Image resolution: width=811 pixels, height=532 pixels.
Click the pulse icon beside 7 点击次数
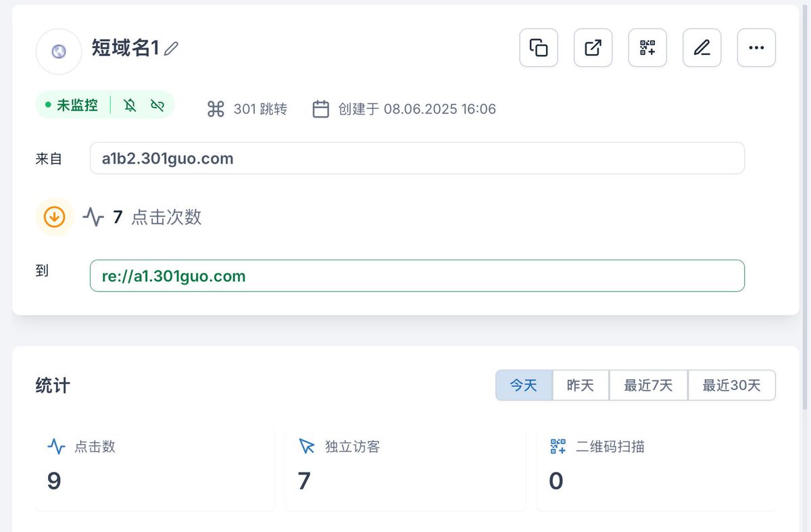[93, 217]
